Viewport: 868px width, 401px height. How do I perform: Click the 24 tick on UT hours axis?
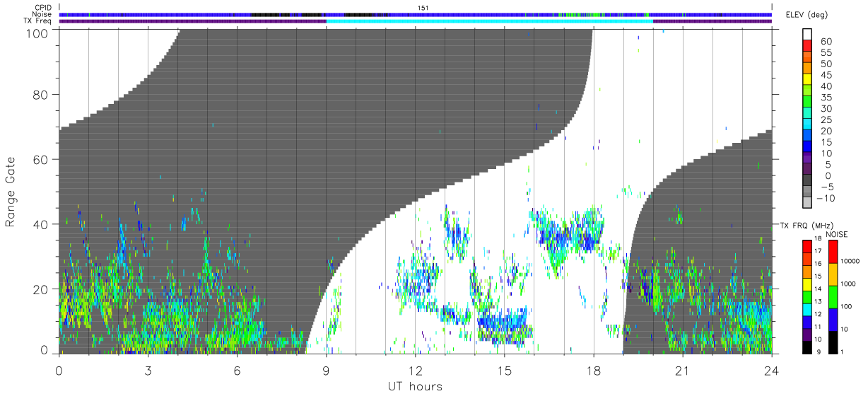tap(771, 371)
